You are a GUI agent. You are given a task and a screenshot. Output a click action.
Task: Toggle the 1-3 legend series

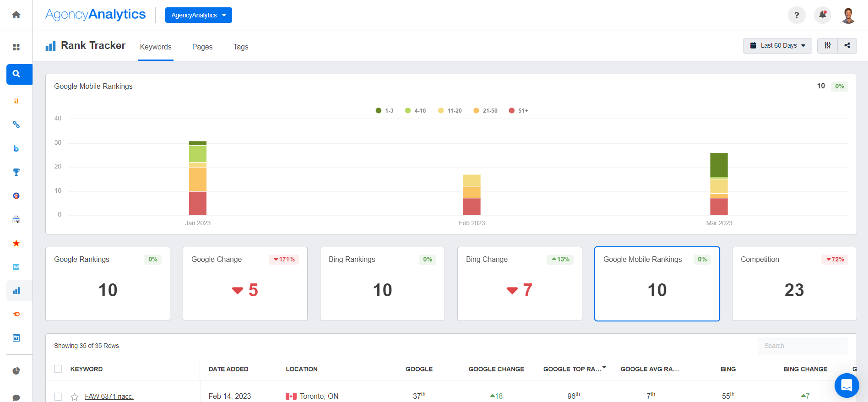[x=385, y=111]
